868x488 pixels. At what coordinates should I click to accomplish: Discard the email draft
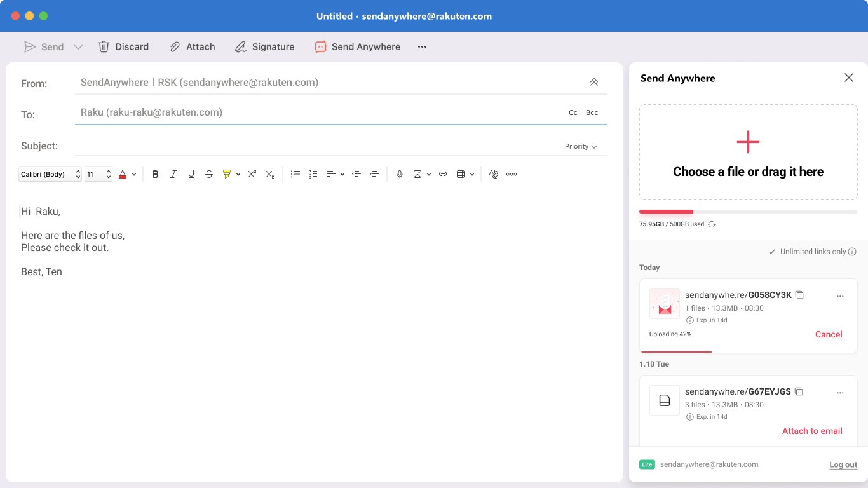click(123, 47)
